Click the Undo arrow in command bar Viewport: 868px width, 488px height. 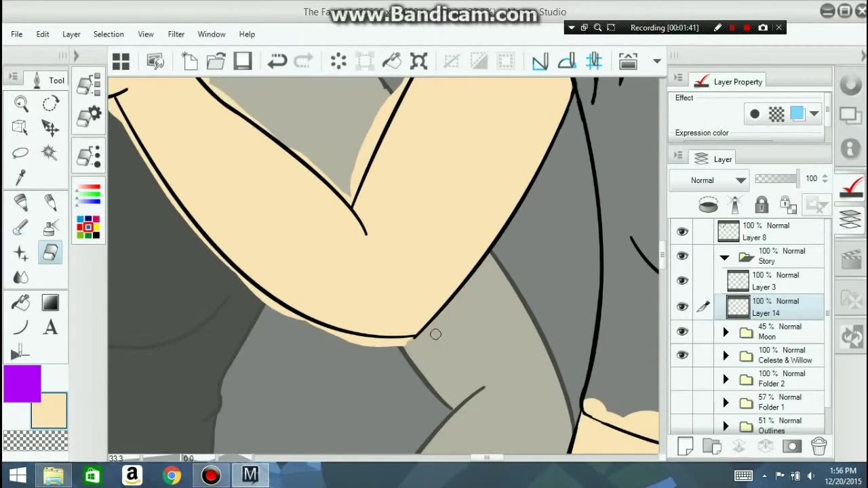(x=277, y=62)
